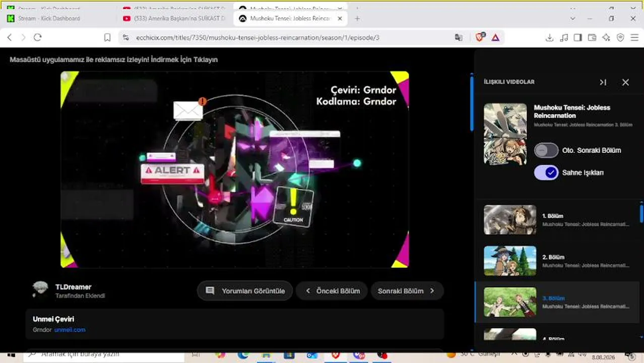Click the page translate icon

[x=458, y=37]
